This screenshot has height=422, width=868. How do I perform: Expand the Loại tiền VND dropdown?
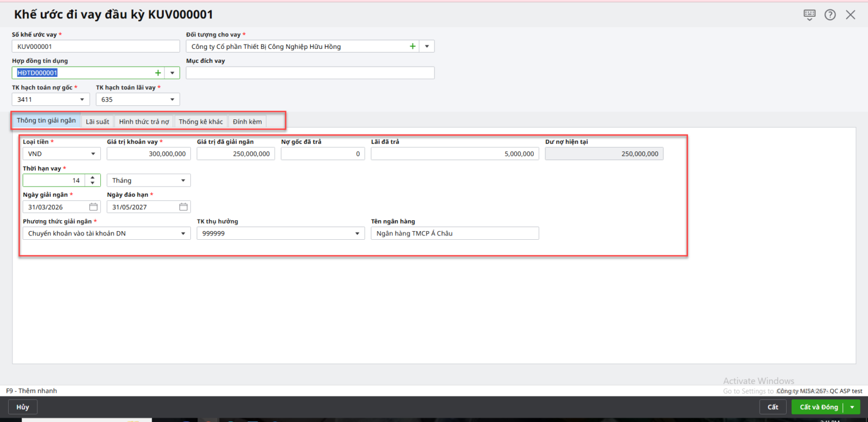[93, 154]
